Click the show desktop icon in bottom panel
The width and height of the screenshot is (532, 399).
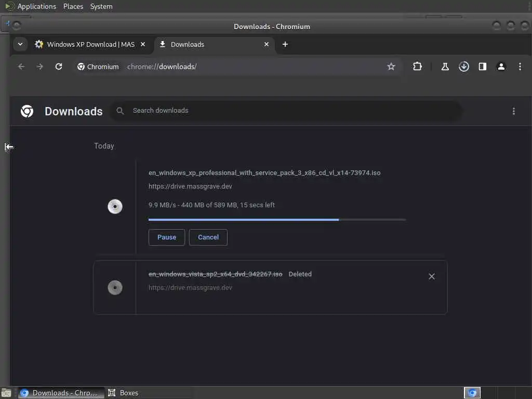[6, 393]
